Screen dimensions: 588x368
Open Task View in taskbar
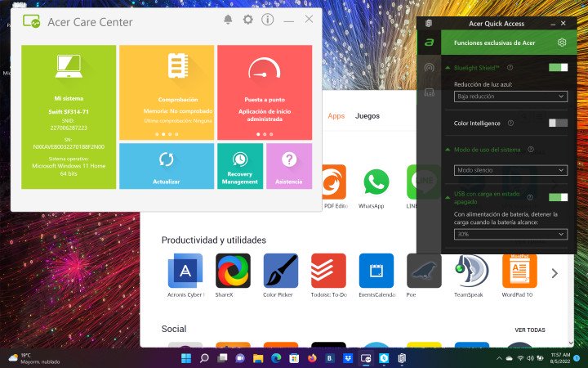click(x=222, y=358)
